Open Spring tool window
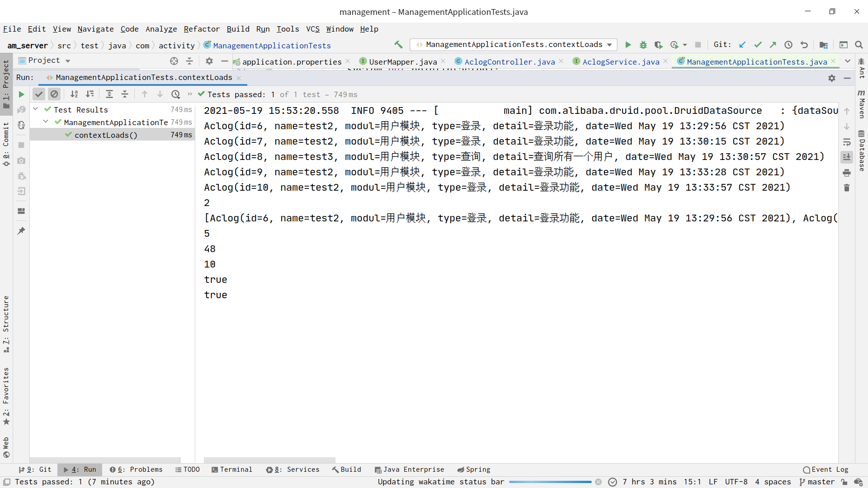Viewport: 868px width, 488px height. (x=474, y=469)
